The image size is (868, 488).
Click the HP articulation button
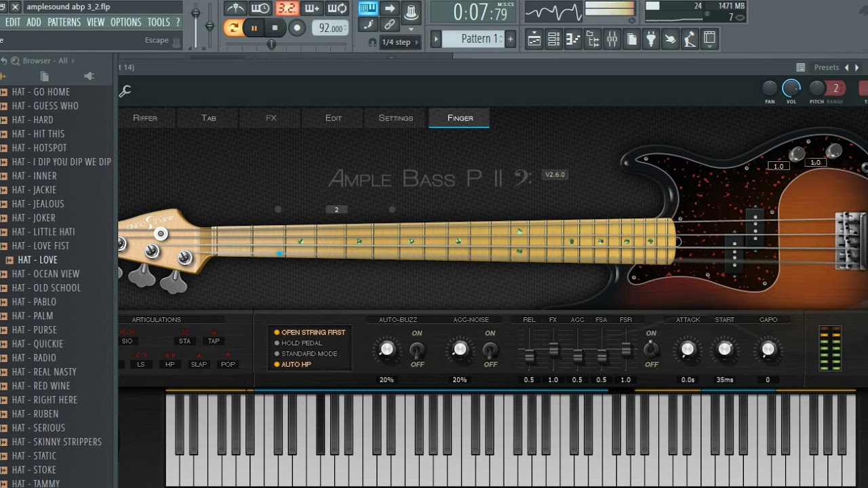[170, 364]
